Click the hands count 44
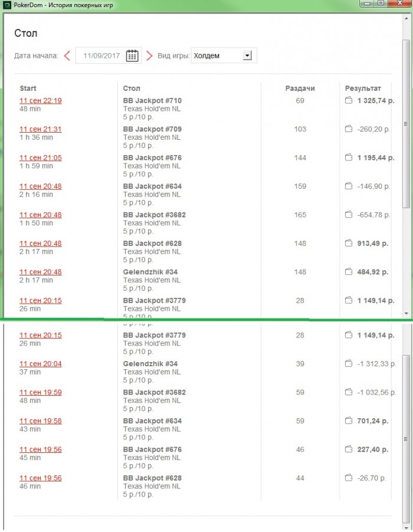Screen dimensions: 413x532 point(300,478)
